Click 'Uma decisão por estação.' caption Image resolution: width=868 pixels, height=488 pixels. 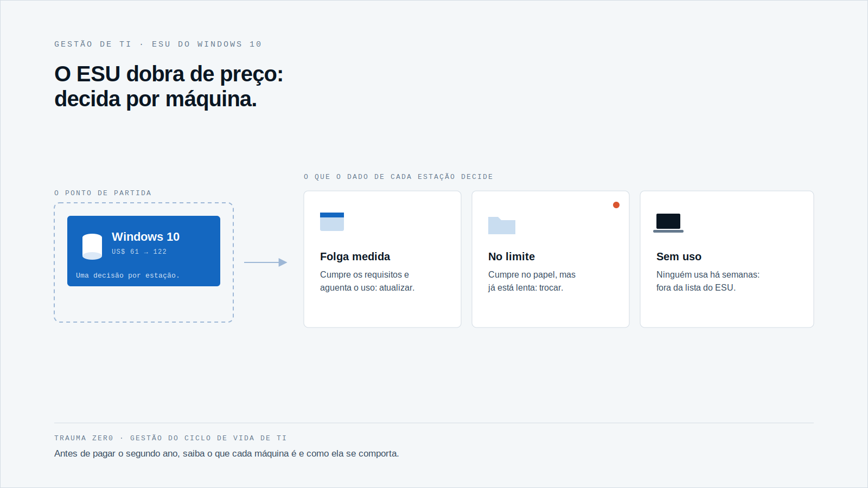coord(127,275)
